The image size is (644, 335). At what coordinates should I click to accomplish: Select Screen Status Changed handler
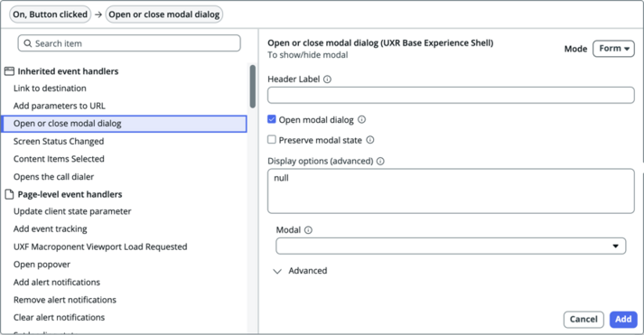click(x=59, y=141)
